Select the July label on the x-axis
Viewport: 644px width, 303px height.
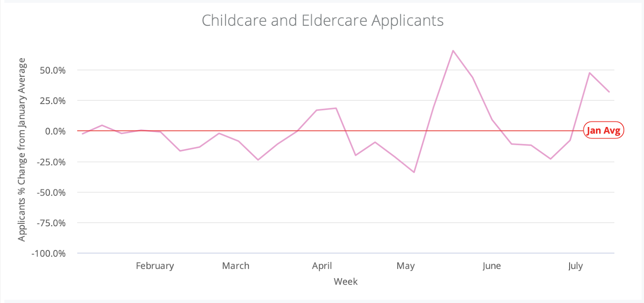[575, 266]
